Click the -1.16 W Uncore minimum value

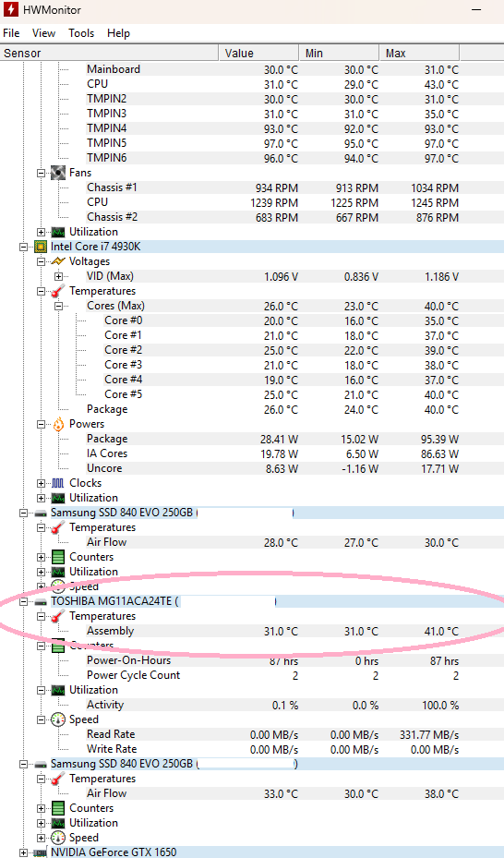pos(361,469)
